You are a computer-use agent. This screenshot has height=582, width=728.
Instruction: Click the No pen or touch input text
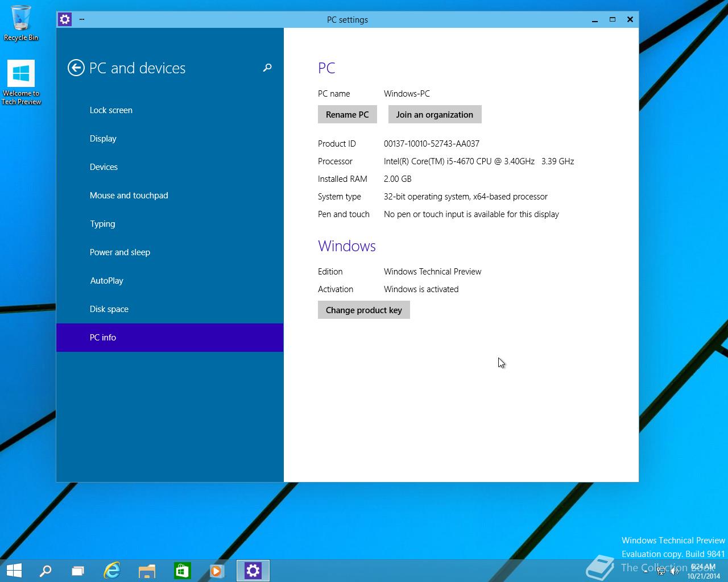click(x=471, y=214)
